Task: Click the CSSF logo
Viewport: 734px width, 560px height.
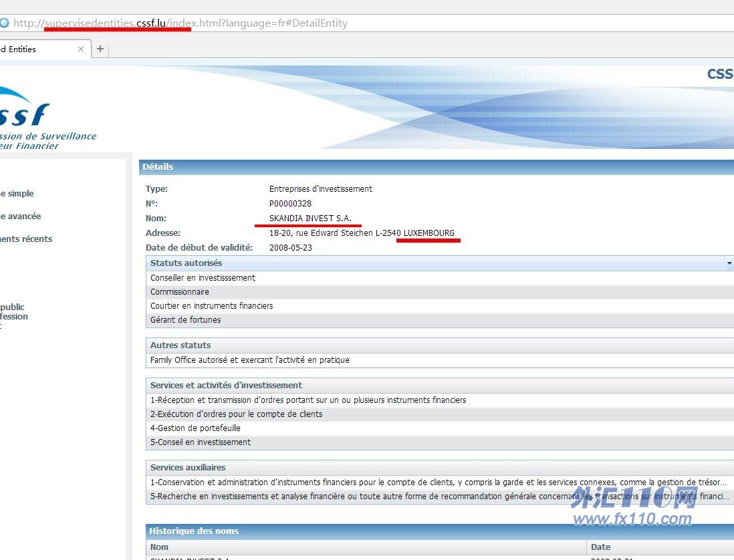Action: (x=47, y=119)
